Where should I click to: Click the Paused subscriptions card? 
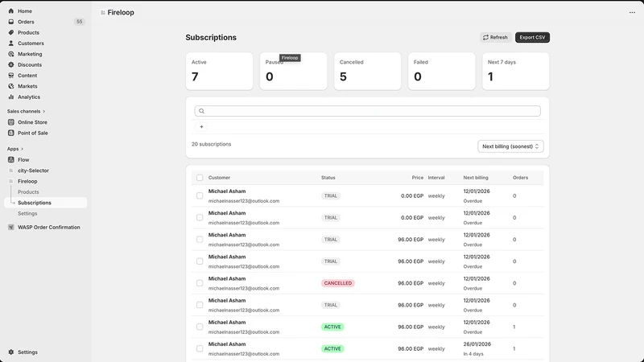(x=293, y=71)
